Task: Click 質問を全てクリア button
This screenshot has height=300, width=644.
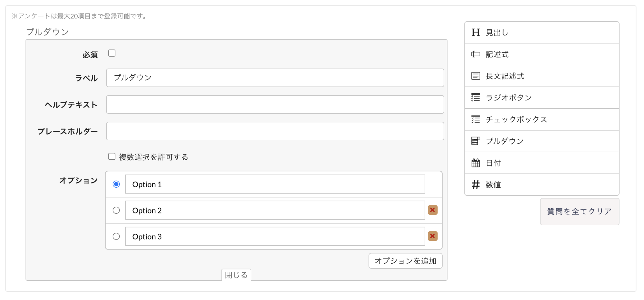Action: coord(580,211)
